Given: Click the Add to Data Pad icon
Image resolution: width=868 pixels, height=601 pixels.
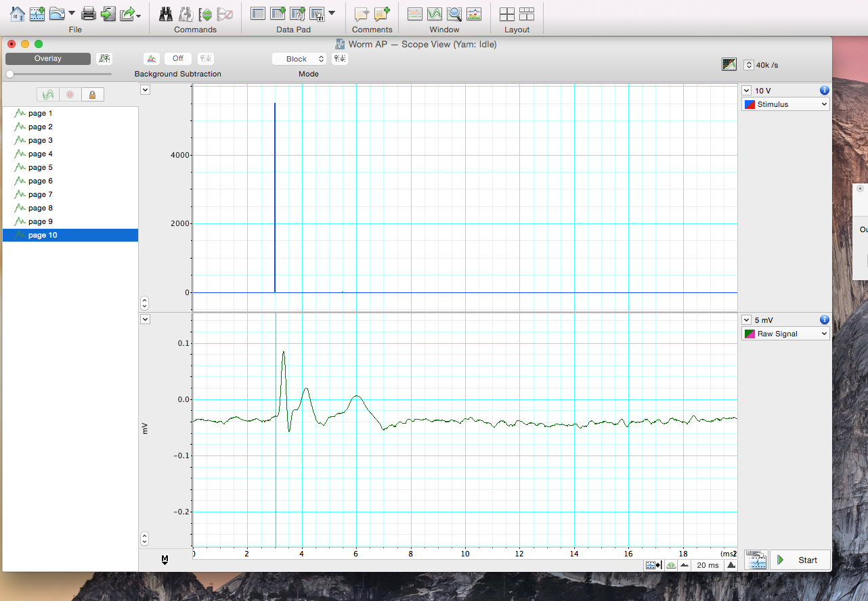Looking at the screenshot, I should coord(278,14).
